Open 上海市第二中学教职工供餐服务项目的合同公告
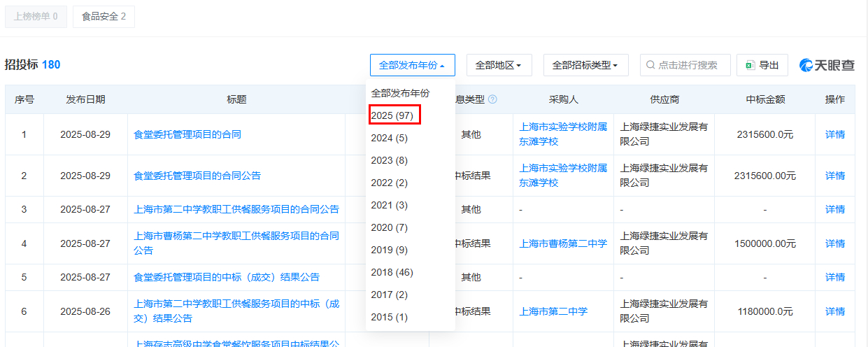This screenshot has width=868, height=347. click(x=236, y=209)
